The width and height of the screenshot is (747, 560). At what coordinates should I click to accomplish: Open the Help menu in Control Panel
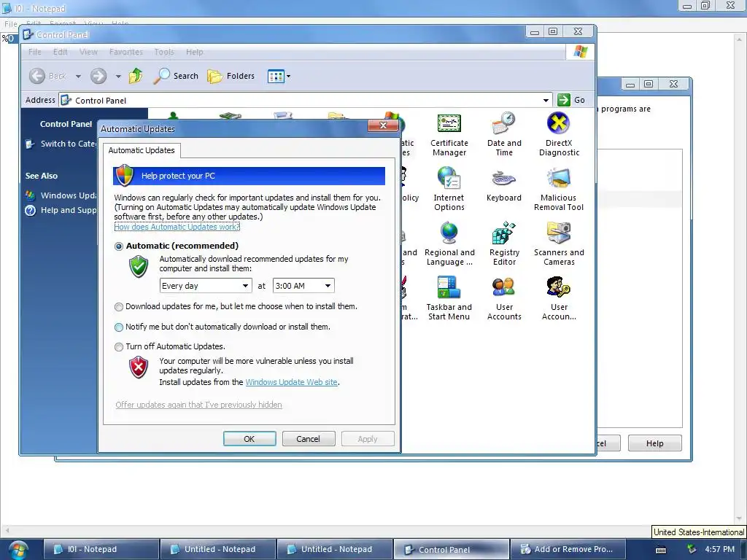(x=194, y=52)
